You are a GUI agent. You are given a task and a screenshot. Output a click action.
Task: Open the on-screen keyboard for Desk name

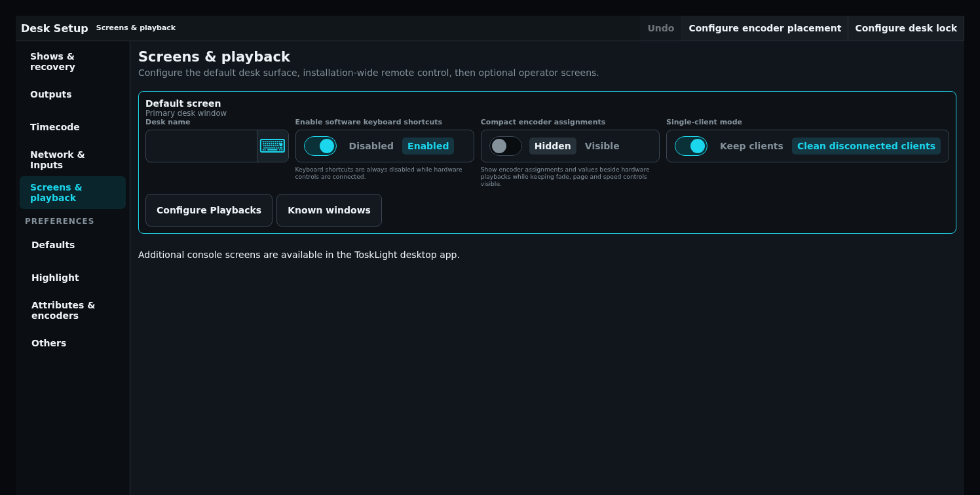273,146
